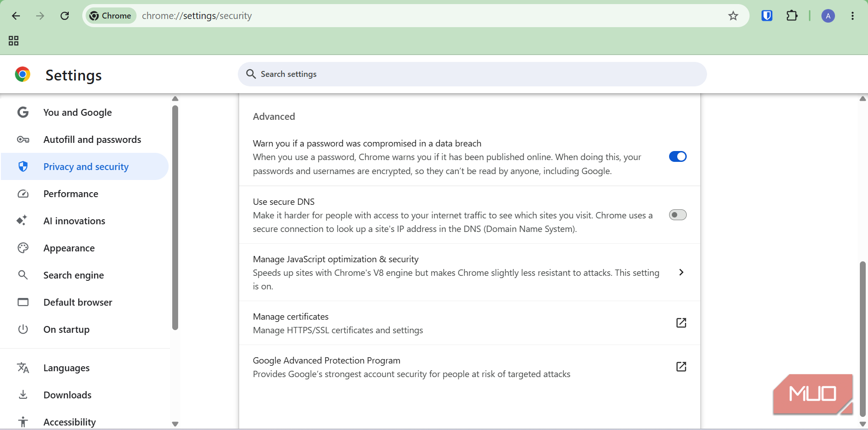Image resolution: width=868 pixels, height=430 pixels.
Task: Click Manage certificates row title
Action: (x=291, y=317)
